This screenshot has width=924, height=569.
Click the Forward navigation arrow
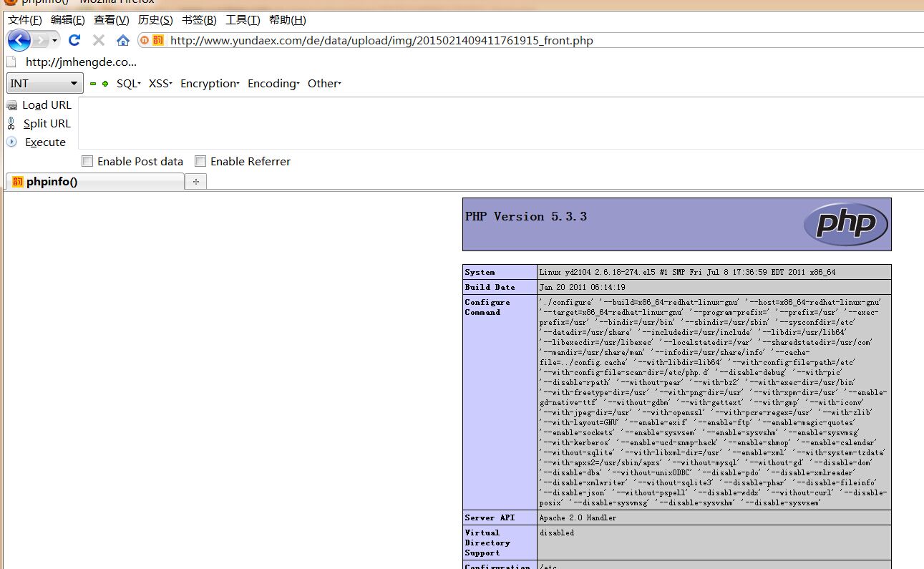click(x=40, y=40)
